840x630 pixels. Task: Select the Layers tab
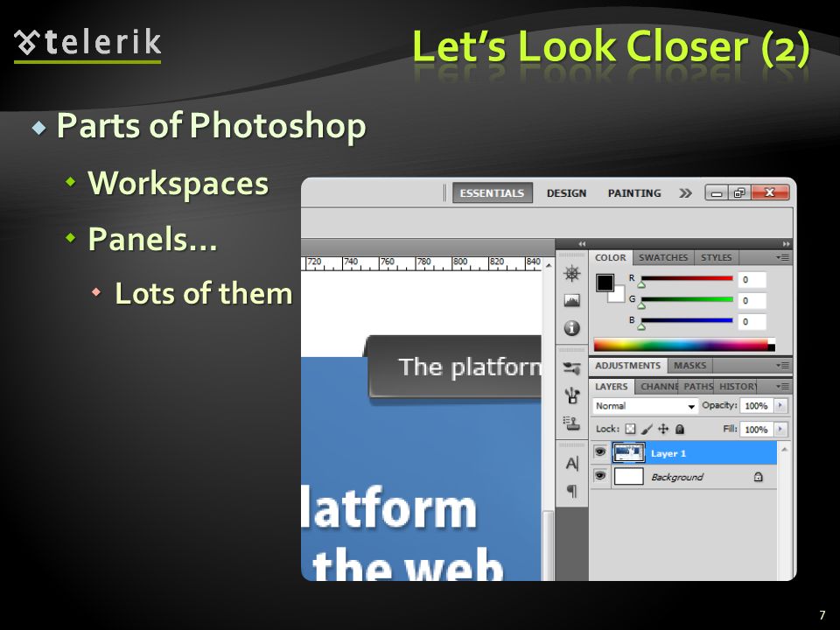pyautogui.click(x=612, y=386)
